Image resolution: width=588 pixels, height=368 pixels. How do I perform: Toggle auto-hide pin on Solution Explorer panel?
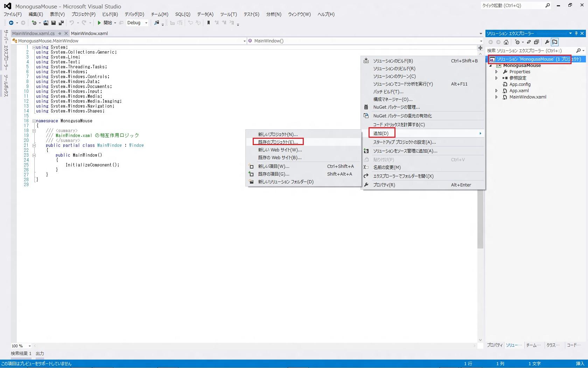coord(576,33)
